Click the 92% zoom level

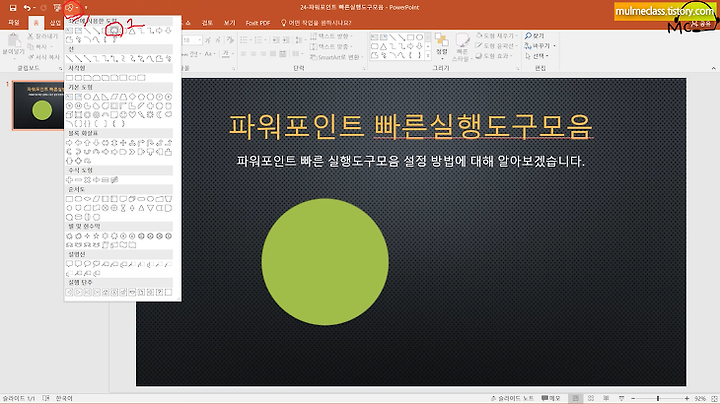[x=700, y=398]
